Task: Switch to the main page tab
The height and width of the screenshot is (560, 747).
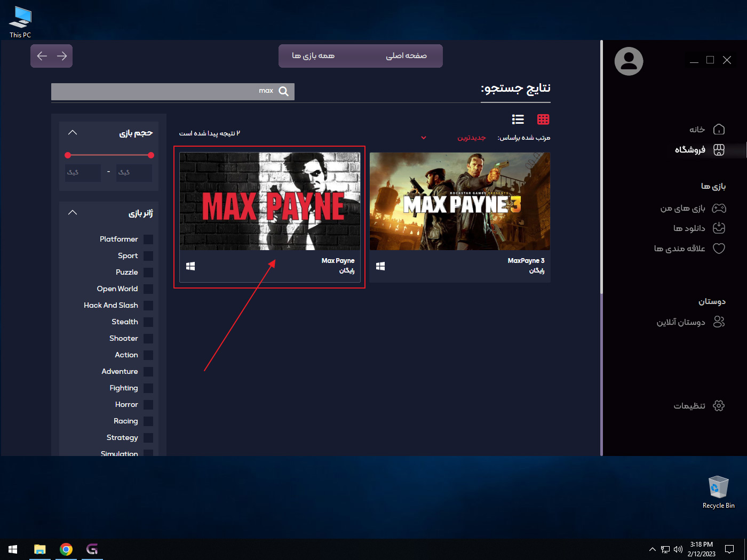Action: [406, 56]
